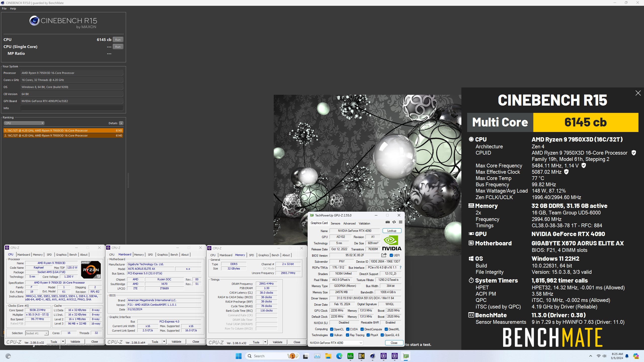Open the Help menu in Cinebench
This screenshot has height=362, width=644.
13,9
